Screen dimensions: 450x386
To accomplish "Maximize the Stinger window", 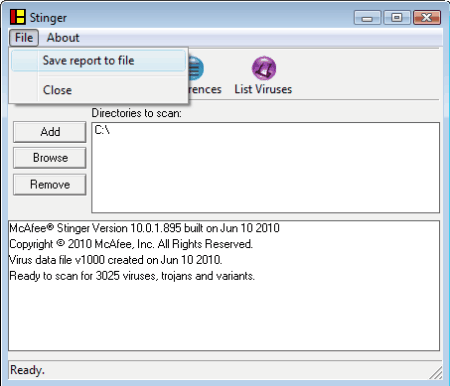I will pos(397,18).
